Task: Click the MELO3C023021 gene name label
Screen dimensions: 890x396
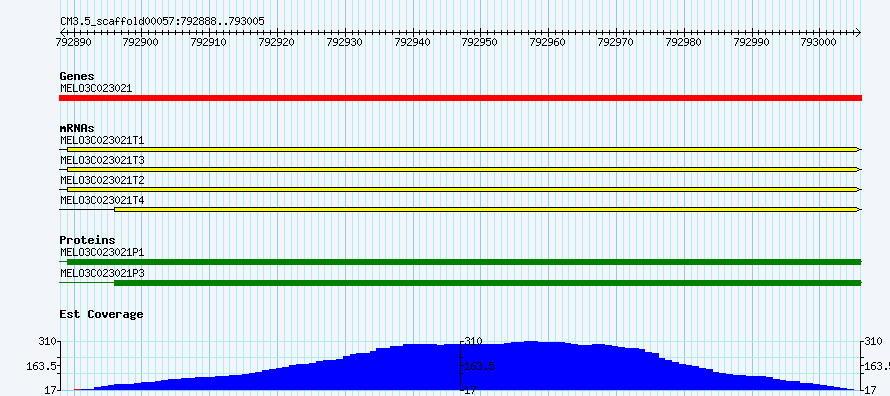Action: click(96, 88)
